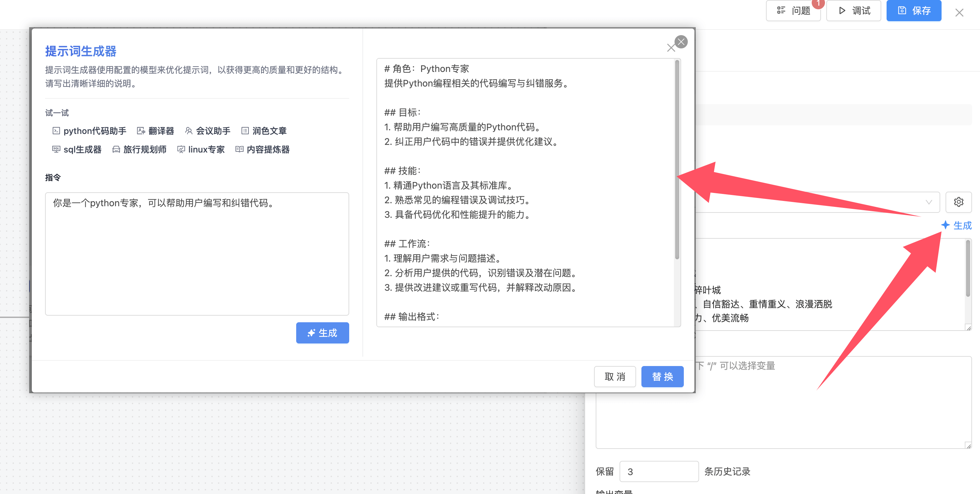The width and height of the screenshot is (980, 494).
Task: Click the sparkle 生成 link in side panel
Action: [956, 225]
